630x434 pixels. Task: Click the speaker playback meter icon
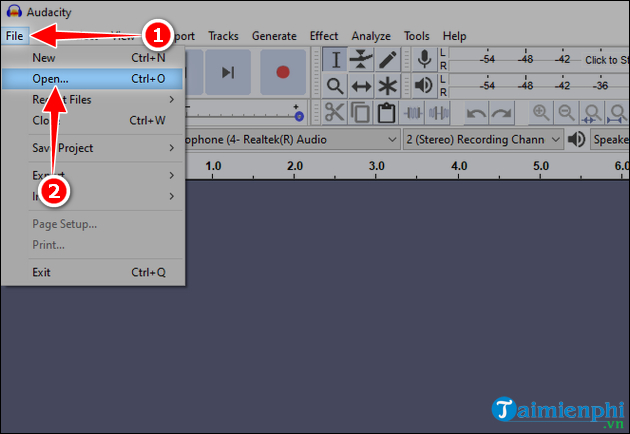(424, 86)
